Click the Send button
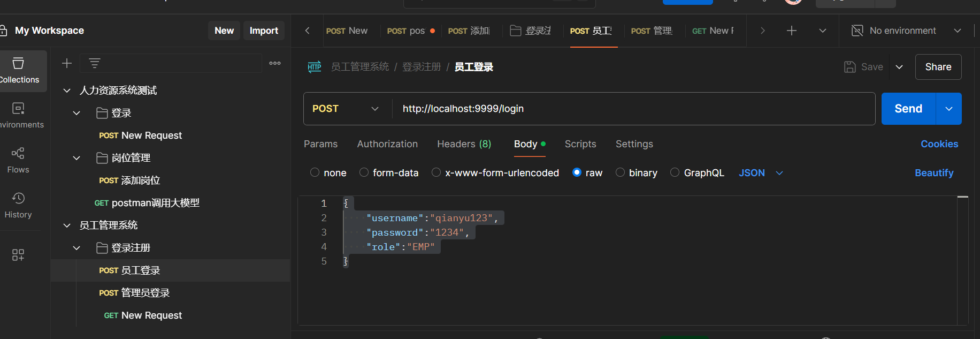Viewport: 980px width, 339px height. coord(908,109)
